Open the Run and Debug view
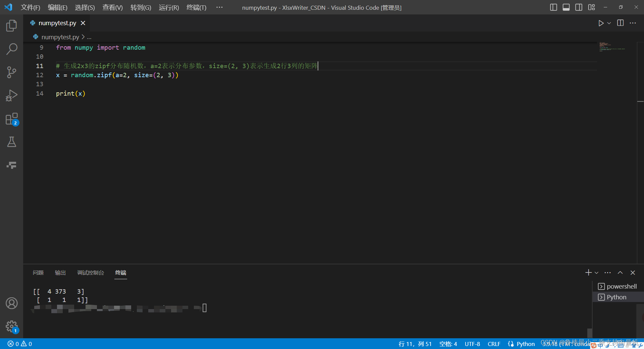This screenshot has width=644, height=349. coord(11,95)
